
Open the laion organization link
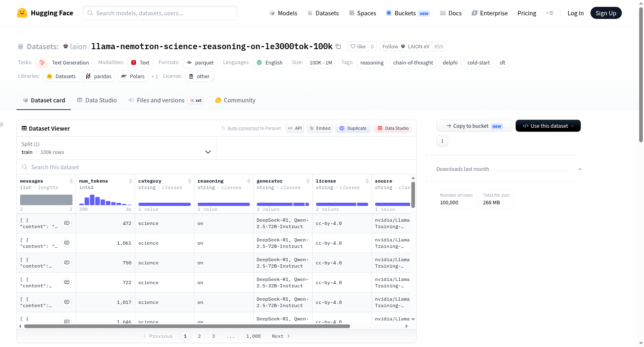[78, 46]
